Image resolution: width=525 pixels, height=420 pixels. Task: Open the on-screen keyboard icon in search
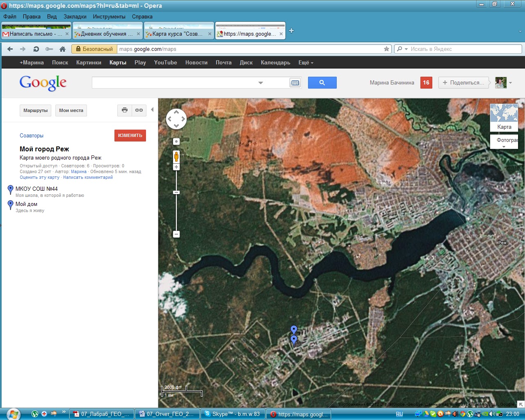tap(295, 82)
